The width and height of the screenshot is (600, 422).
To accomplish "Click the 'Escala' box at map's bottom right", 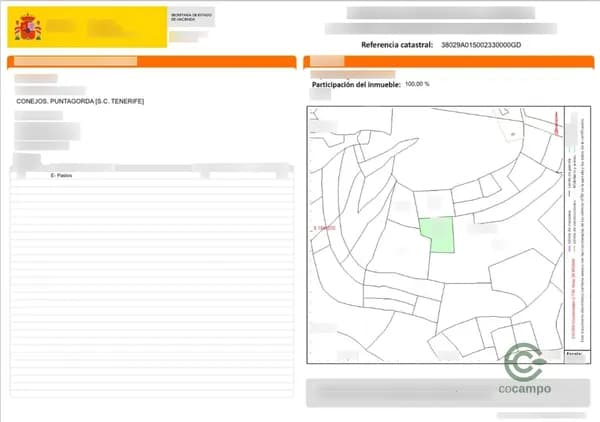I will tap(574, 354).
